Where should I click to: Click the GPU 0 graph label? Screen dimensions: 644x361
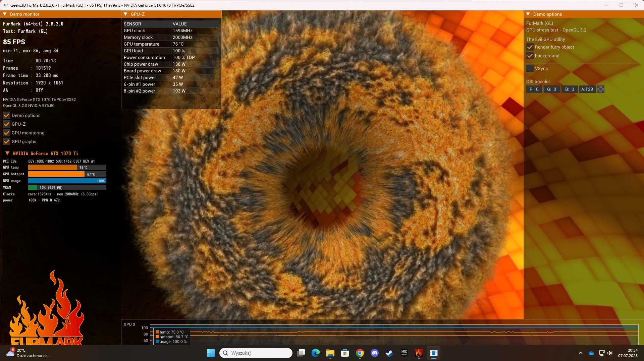coord(129,324)
